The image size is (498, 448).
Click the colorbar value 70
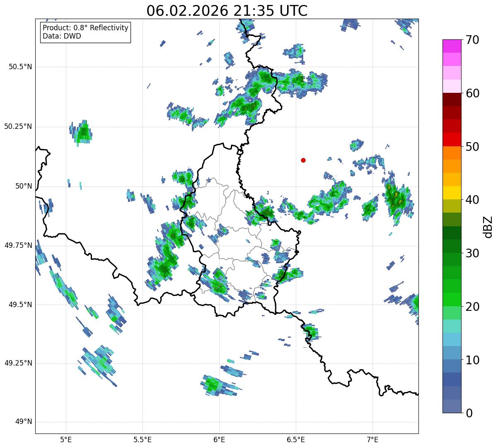click(472, 40)
